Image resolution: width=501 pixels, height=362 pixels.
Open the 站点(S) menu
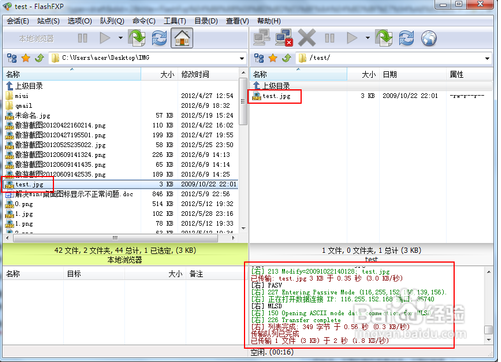[x=48, y=21]
